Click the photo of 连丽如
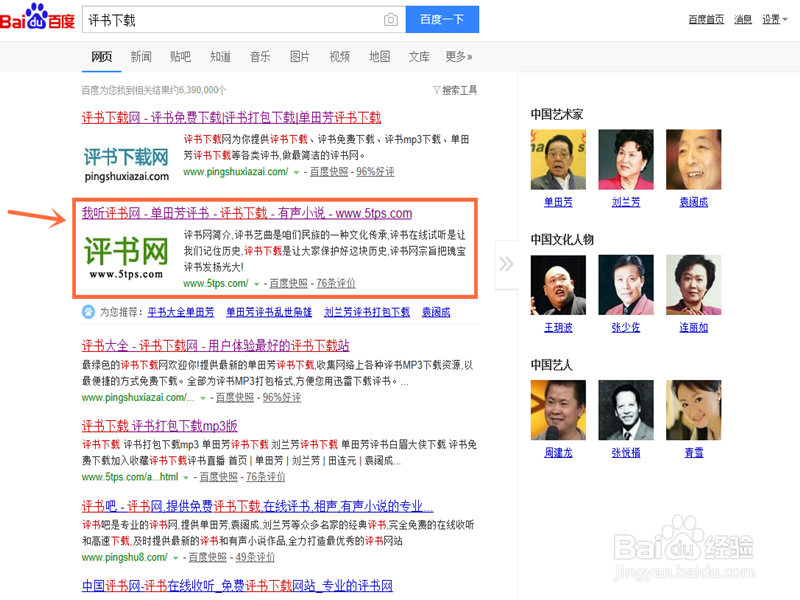 click(x=693, y=285)
